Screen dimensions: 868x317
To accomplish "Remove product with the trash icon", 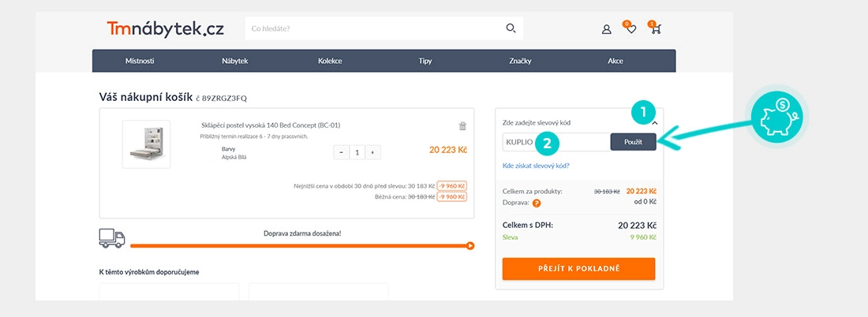I will [462, 126].
